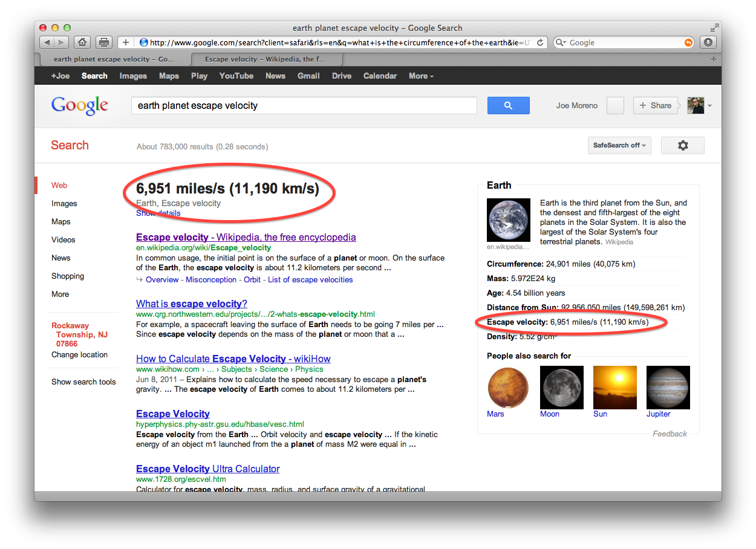Filter by Images in the left sidebar
Image resolution: width=756 pixels, height=549 pixels.
coord(64,203)
